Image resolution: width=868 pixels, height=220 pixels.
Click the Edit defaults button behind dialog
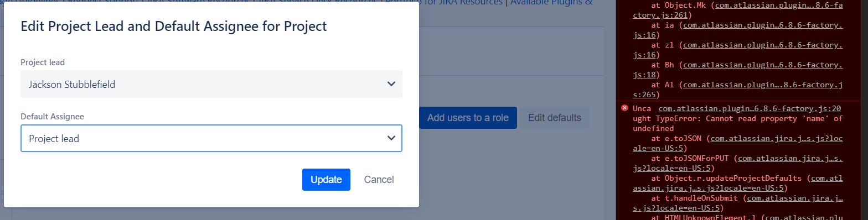555,118
